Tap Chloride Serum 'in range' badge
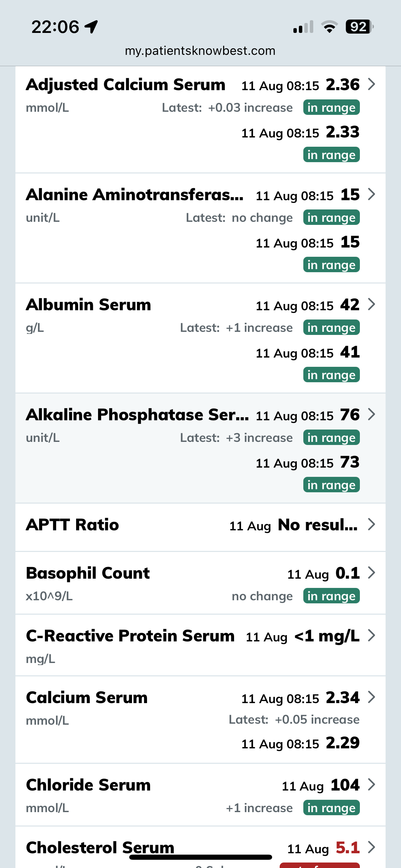The height and width of the screenshot is (868, 401). pyautogui.click(x=331, y=808)
